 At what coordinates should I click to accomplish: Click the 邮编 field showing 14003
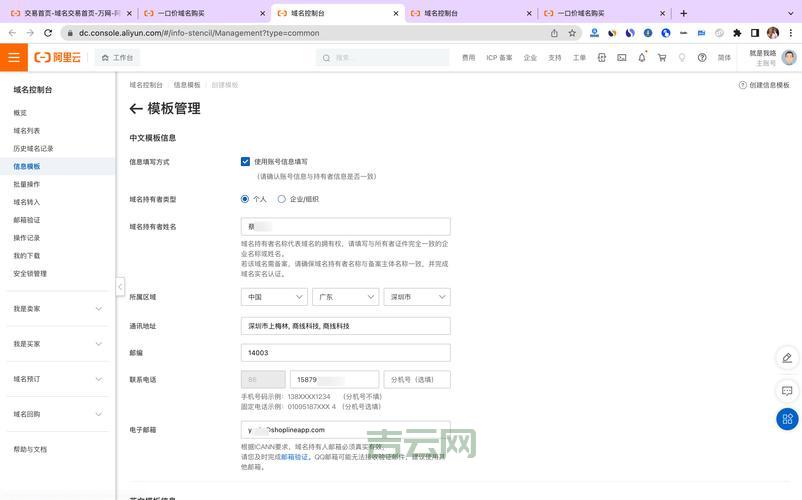(345, 353)
